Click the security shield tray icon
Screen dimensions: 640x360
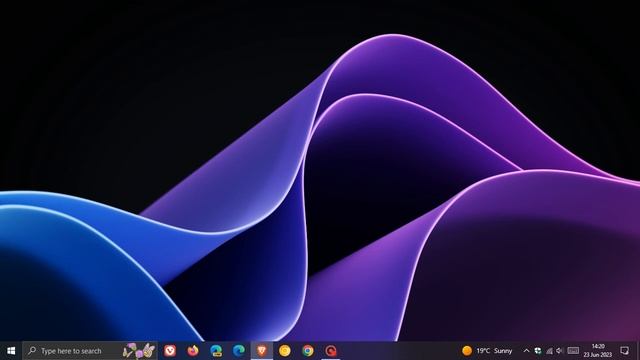click(x=538, y=351)
